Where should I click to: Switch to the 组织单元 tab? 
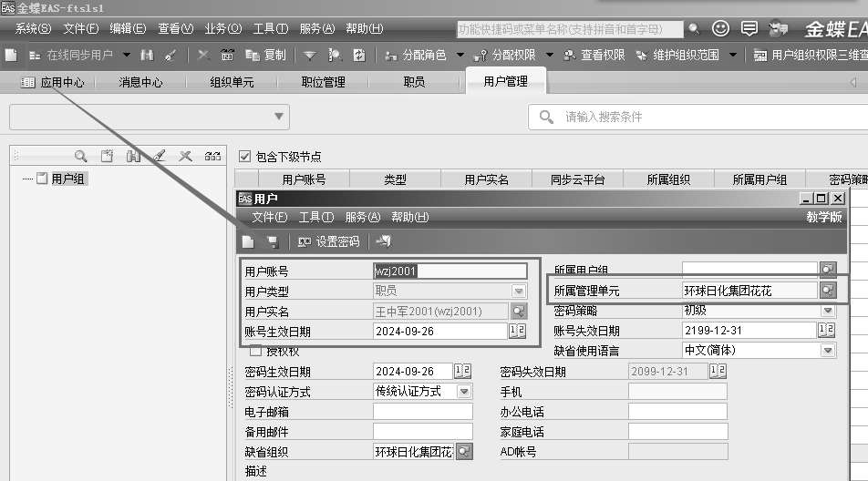(232, 82)
